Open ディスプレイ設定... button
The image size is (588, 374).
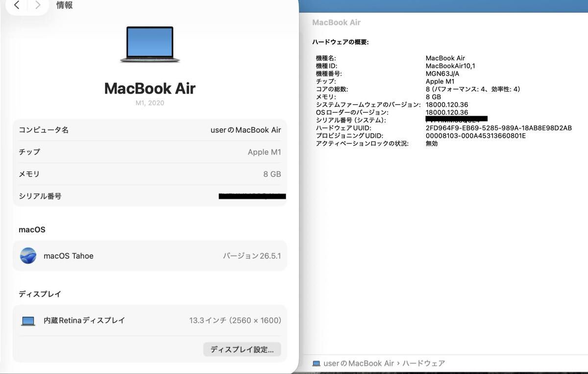(x=242, y=349)
